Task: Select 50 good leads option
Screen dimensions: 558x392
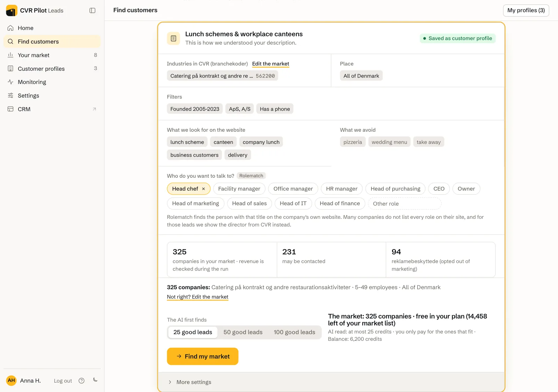Action: (x=243, y=332)
